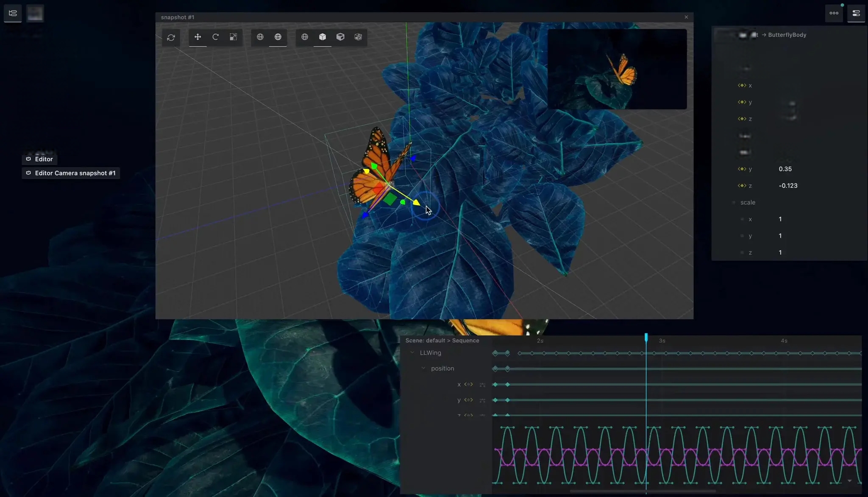This screenshot has width=868, height=497.
Task: Refresh the snapshot viewport
Action: pos(171,37)
